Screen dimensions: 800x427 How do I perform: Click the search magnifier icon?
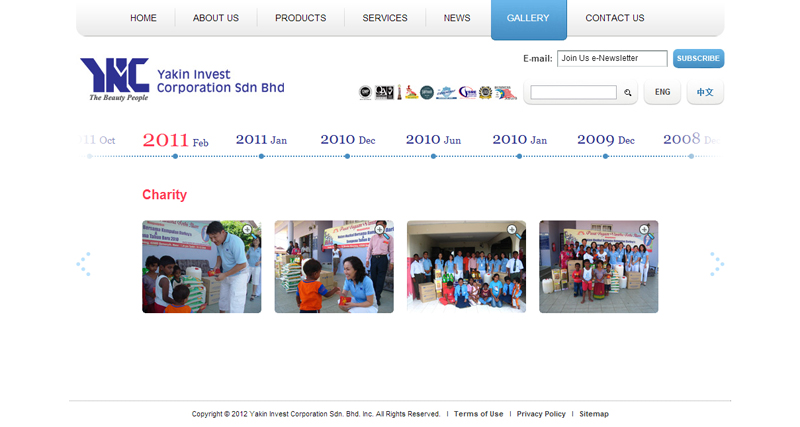pyautogui.click(x=628, y=93)
